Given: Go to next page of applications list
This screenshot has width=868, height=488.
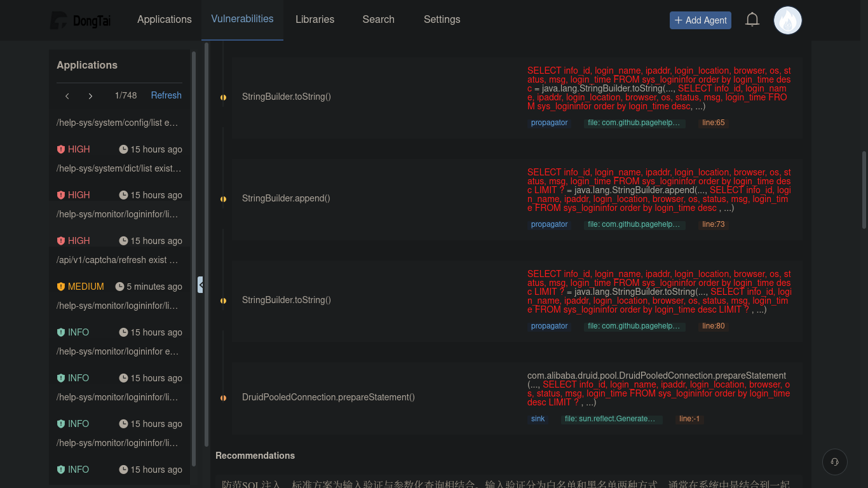Looking at the screenshot, I should point(90,95).
